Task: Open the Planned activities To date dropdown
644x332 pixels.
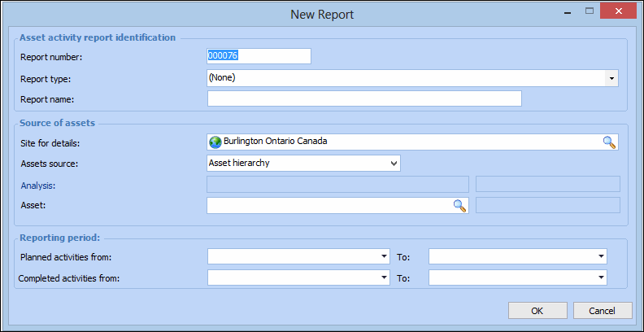Action: point(600,256)
